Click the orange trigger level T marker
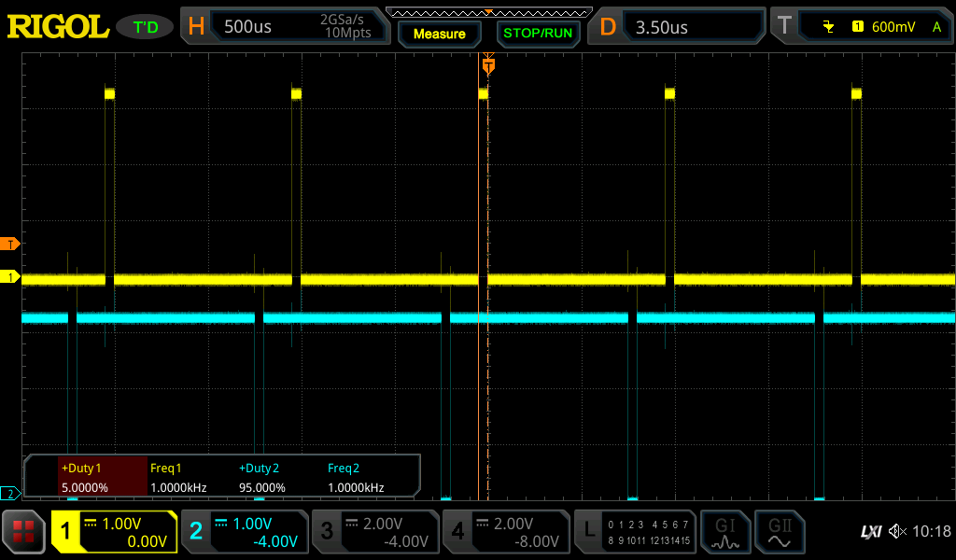 (x=9, y=245)
